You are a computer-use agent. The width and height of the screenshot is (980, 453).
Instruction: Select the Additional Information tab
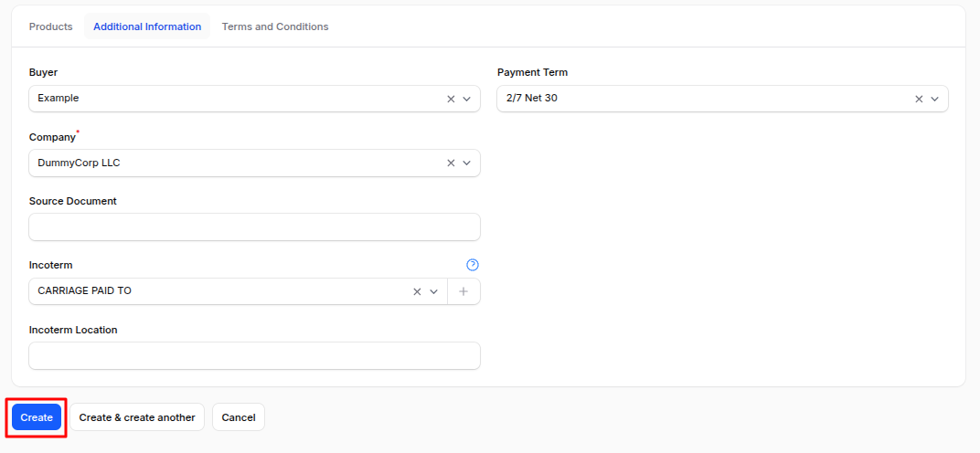(x=147, y=26)
